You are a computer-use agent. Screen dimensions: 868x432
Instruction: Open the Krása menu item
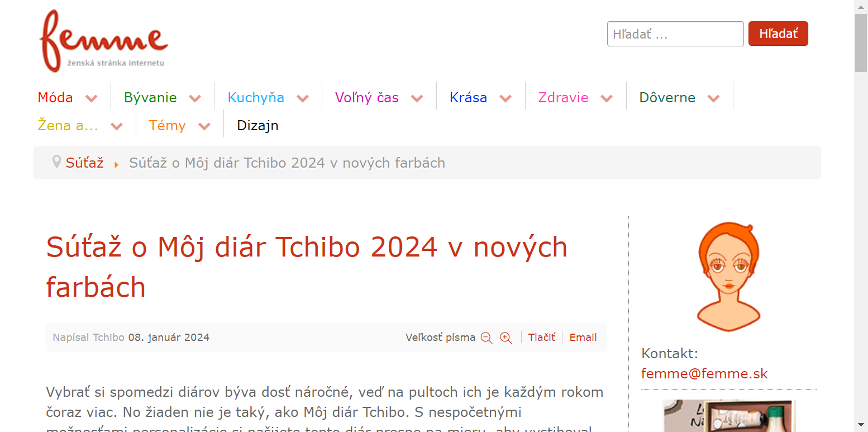[468, 97]
